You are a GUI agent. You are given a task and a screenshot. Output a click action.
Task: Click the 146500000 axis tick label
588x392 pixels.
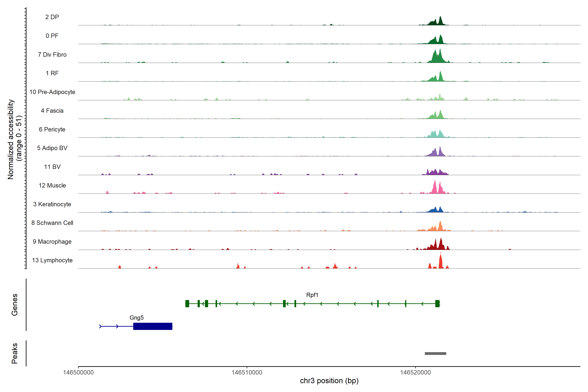click(x=78, y=373)
